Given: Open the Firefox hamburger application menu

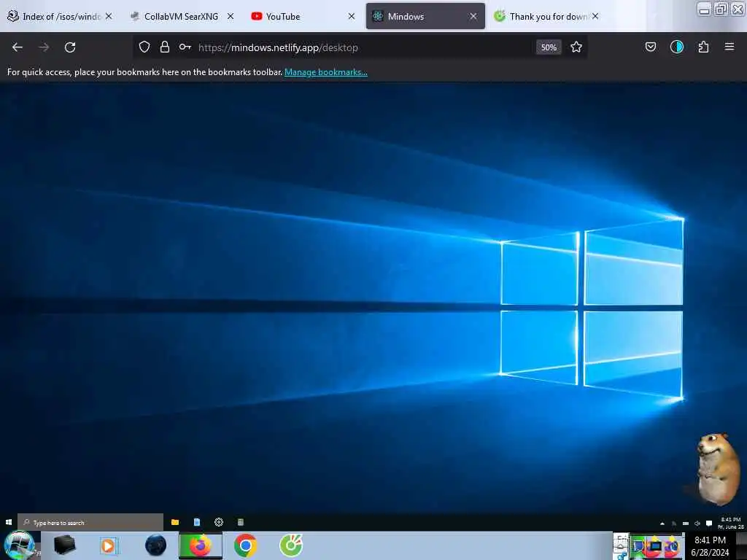Looking at the screenshot, I should click(729, 47).
